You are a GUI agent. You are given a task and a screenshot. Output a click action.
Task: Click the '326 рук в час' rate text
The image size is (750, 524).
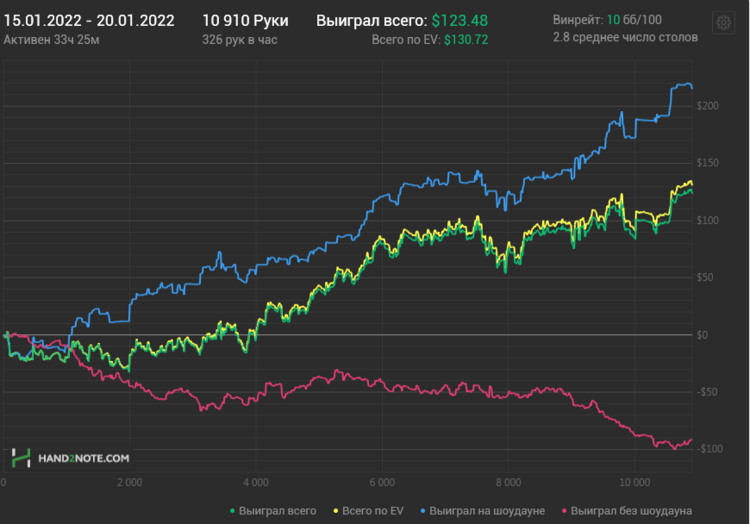click(240, 40)
